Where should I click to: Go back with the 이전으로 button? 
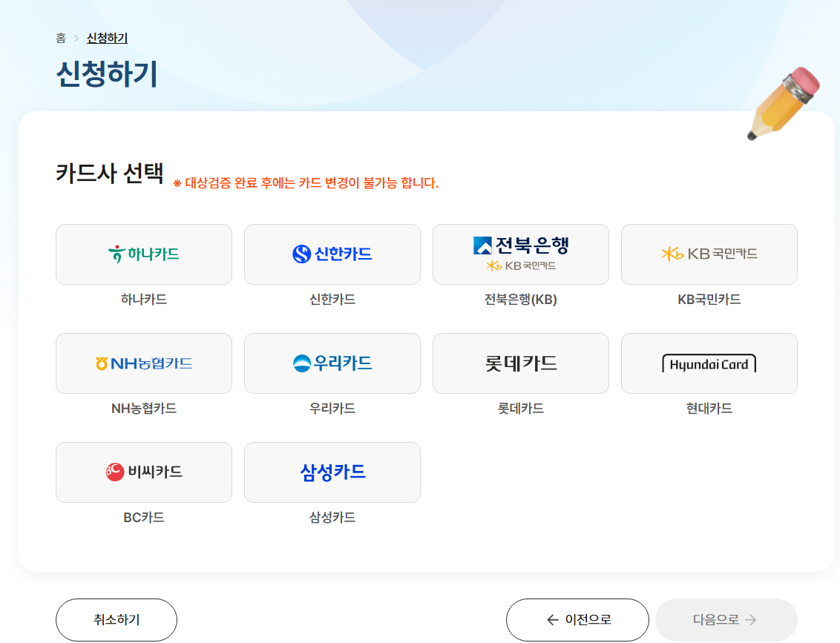coord(577,619)
